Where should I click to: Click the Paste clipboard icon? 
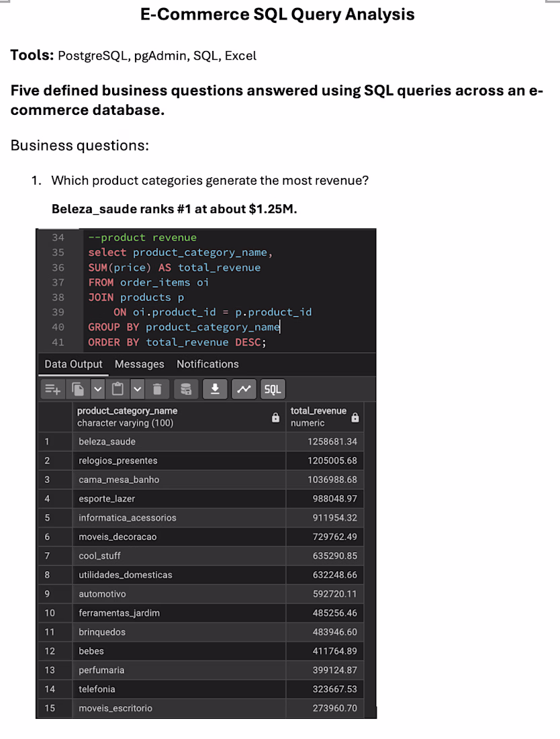[x=118, y=389]
